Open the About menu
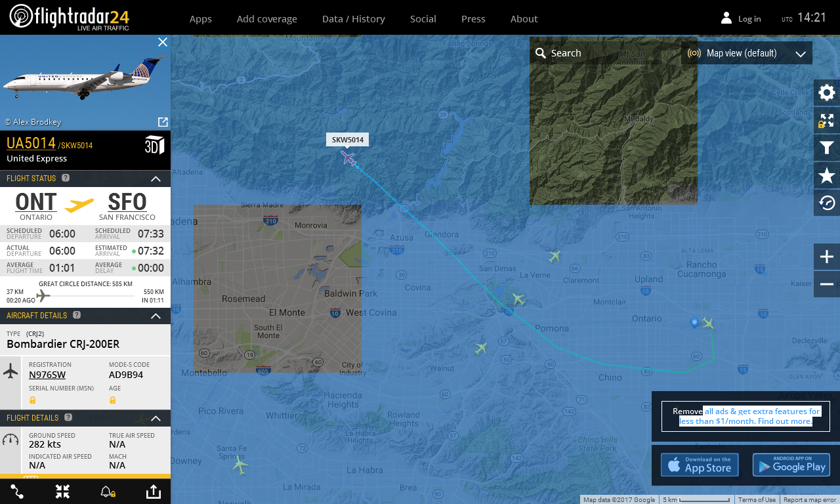The image size is (840, 504). (524, 19)
